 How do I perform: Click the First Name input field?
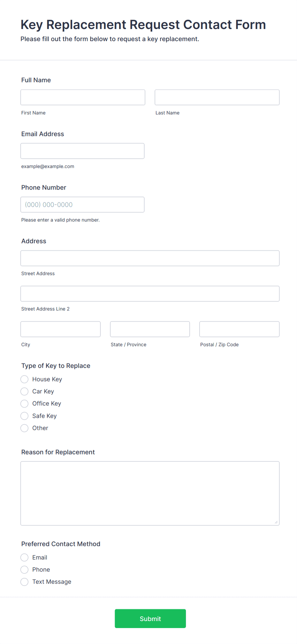(82, 97)
